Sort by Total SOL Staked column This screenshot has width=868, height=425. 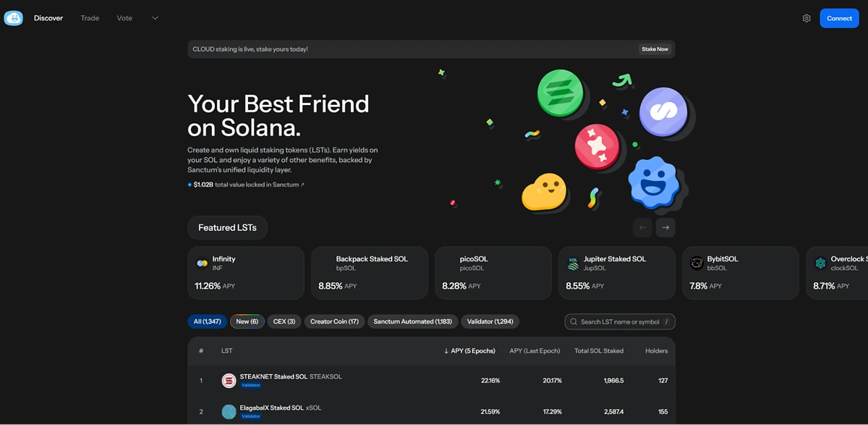click(599, 351)
